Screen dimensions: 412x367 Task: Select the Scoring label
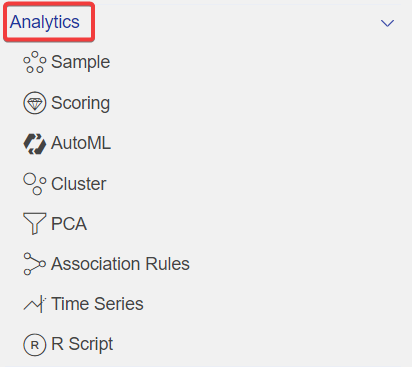click(80, 103)
